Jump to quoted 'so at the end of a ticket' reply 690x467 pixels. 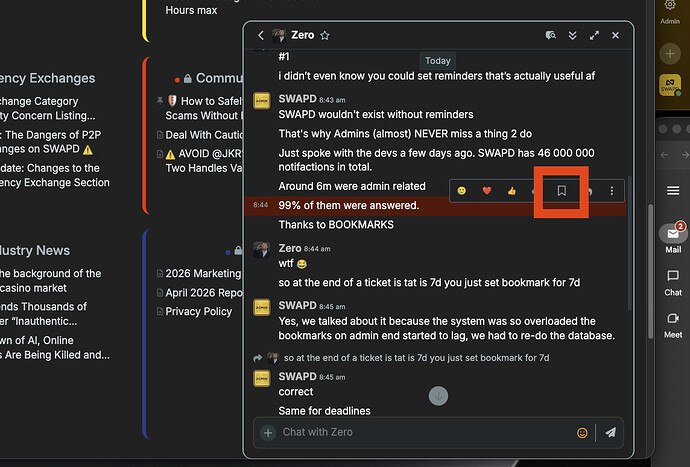pyautogui.click(x=416, y=358)
